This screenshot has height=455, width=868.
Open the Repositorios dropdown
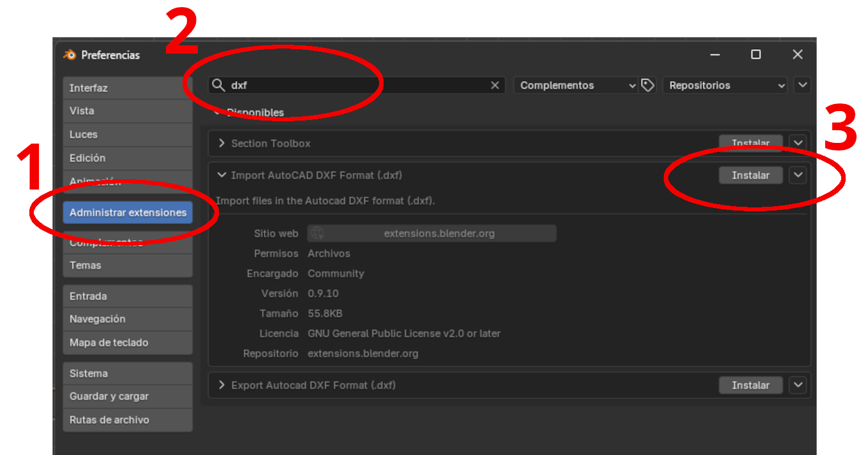726,86
